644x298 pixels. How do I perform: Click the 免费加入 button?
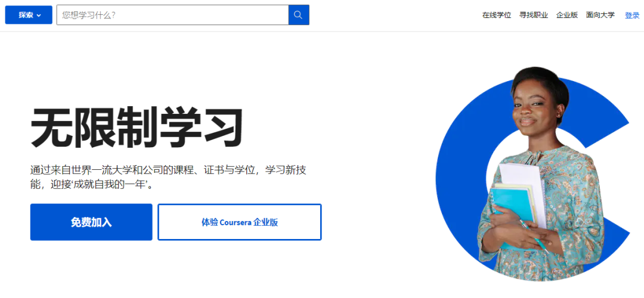click(91, 222)
